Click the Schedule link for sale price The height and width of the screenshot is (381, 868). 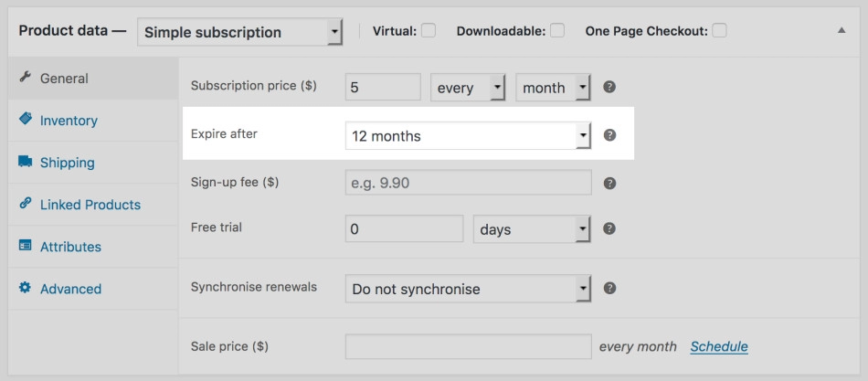[719, 346]
